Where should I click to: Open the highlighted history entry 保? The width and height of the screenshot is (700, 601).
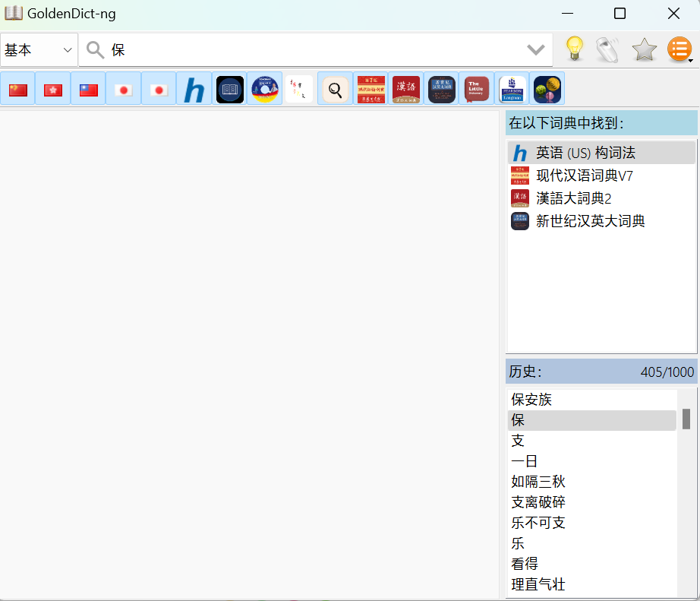(x=592, y=420)
